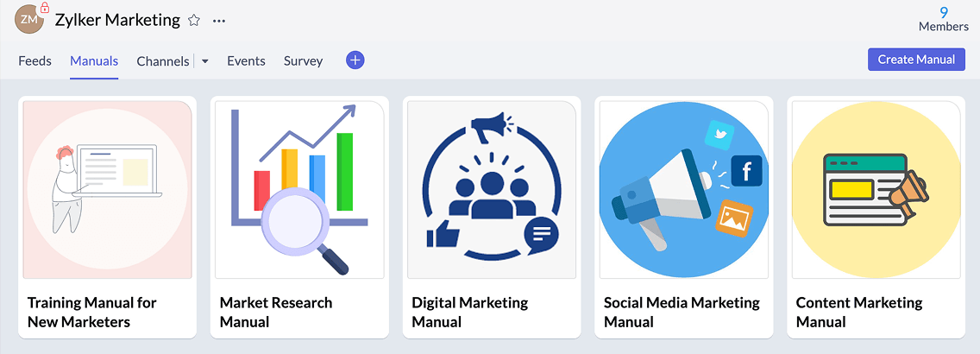The width and height of the screenshot is (980, 354).
Task: Expand the Channels dropdown arrow
Action: (205, 61)
